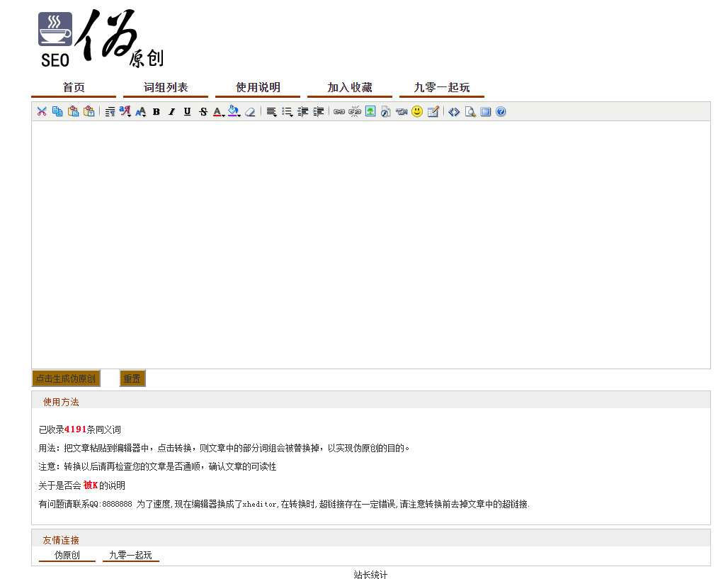Toggle underline formatting
Image resolution: width=728 pixels, height=579 pixels.
pyautogui.click(x=186, y=111)
